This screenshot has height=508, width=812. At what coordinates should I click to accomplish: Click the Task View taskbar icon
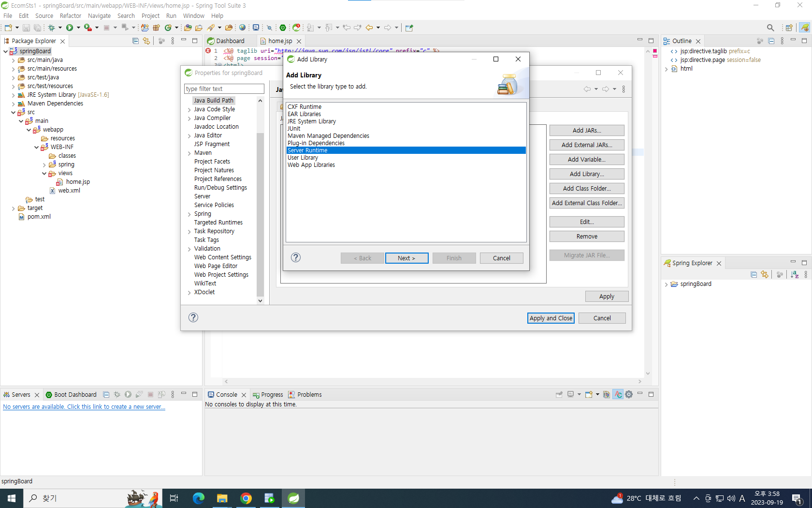pyautogui.click(x=174, y=498)
